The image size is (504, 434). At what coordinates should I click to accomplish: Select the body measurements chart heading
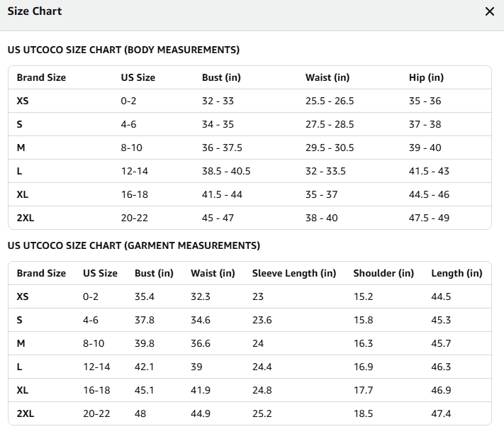click(123, 50)
